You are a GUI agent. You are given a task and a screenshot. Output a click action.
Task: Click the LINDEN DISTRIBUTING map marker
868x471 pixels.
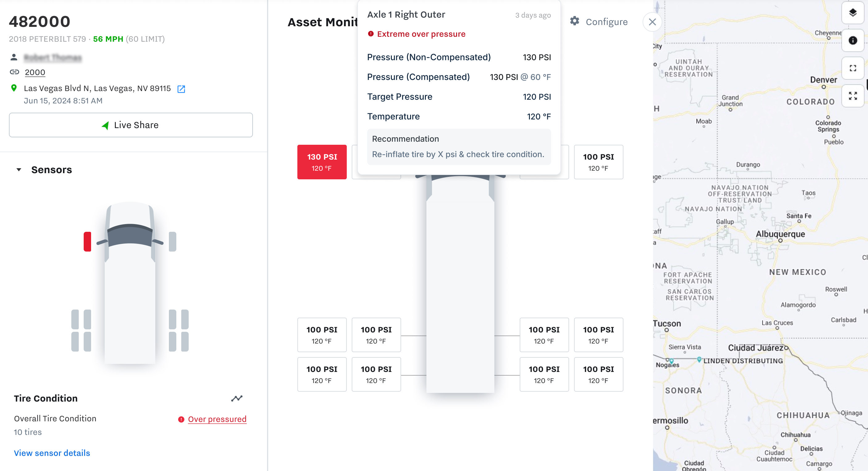coord(699,360)
